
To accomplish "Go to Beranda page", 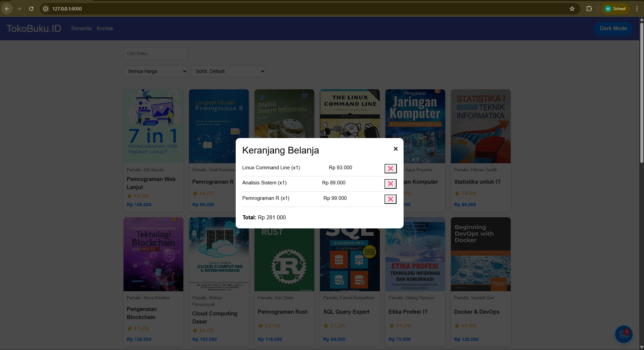I will (x=81, y=29).
